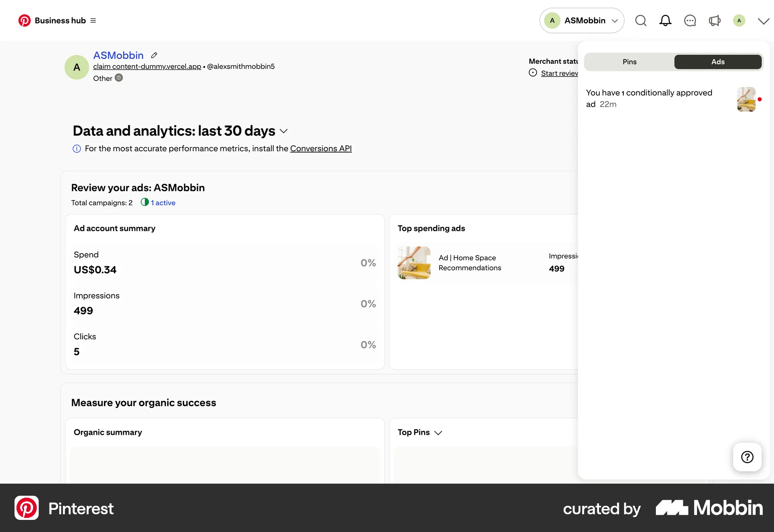
Task: Click the info icon beside Other
Action: click(119, 78)
